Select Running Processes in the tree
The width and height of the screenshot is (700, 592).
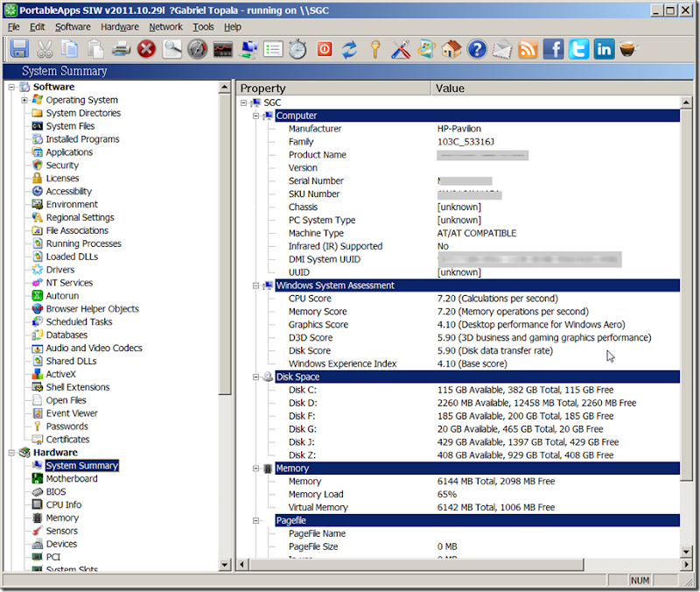pos(83,243)
